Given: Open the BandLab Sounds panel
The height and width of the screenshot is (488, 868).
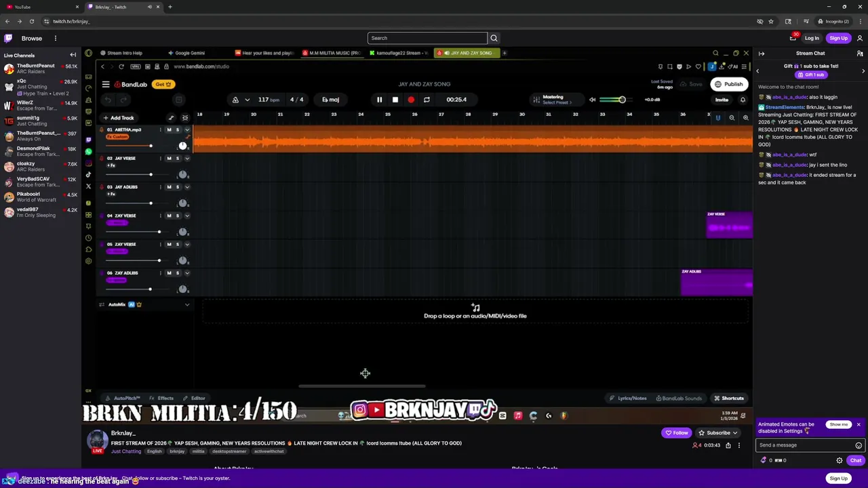Looking at the screenshot, I should (x=678, y=399).
